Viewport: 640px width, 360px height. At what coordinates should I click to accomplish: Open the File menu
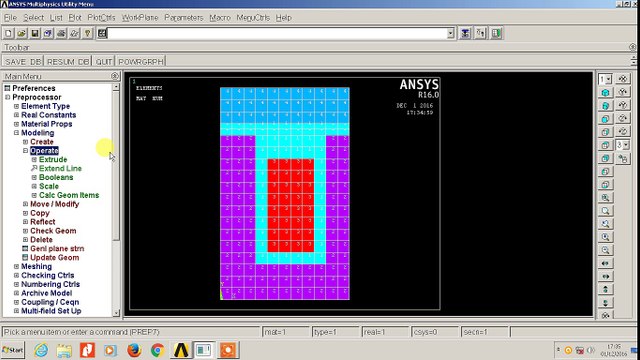click(x=10, y=18)
